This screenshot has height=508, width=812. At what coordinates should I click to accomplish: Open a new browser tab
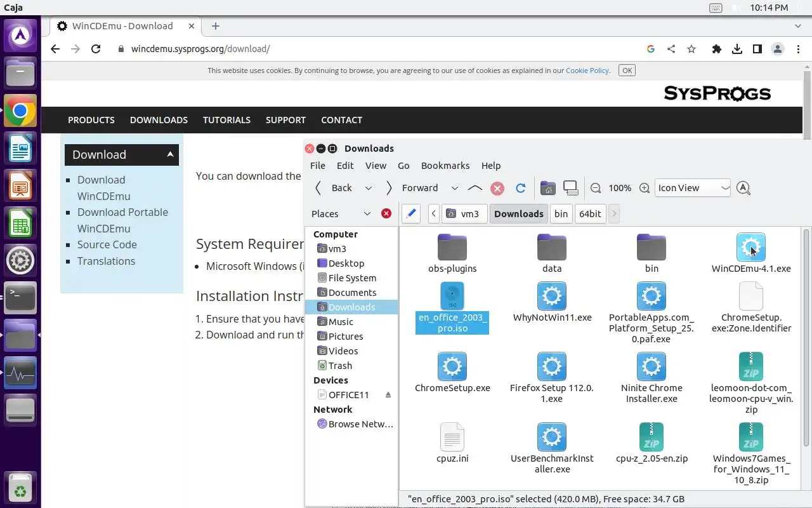pos(216,26)
